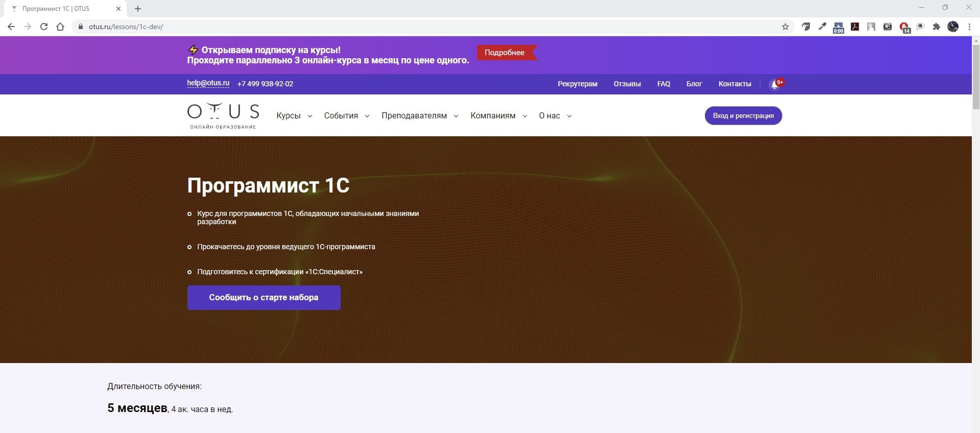Viewport: 980px width, 433px height.
Task: Click the leaf bird extension icon
Action: (x=806, y=27)
